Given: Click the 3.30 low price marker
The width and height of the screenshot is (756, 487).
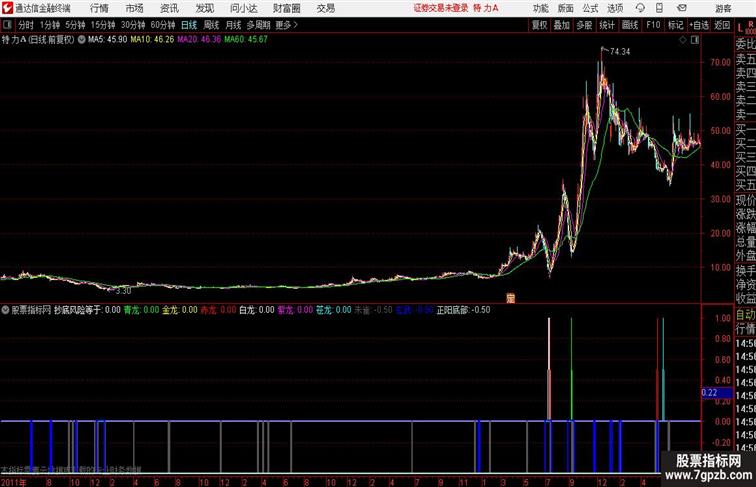Looking at the screenshot, I should (123, 291).
